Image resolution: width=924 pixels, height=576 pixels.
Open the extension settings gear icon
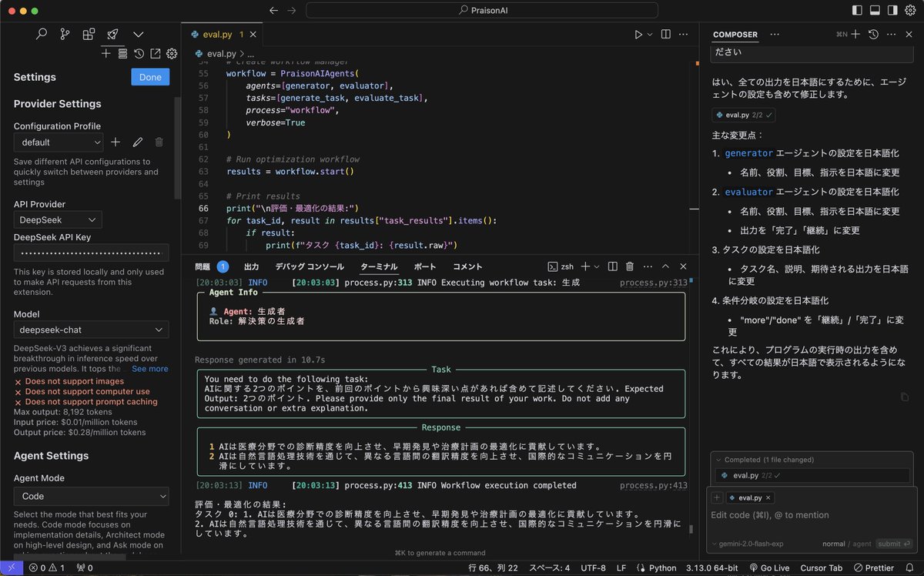point(172,53)
